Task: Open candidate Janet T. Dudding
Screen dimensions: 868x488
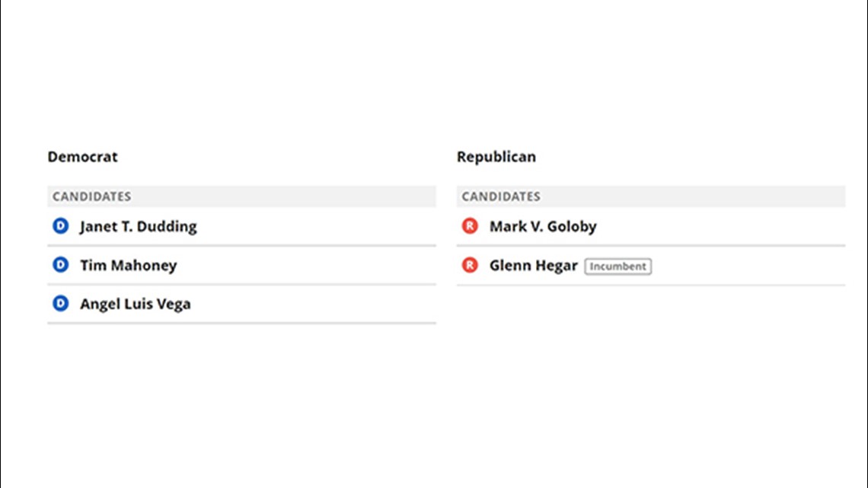Action: pos(139,226)
